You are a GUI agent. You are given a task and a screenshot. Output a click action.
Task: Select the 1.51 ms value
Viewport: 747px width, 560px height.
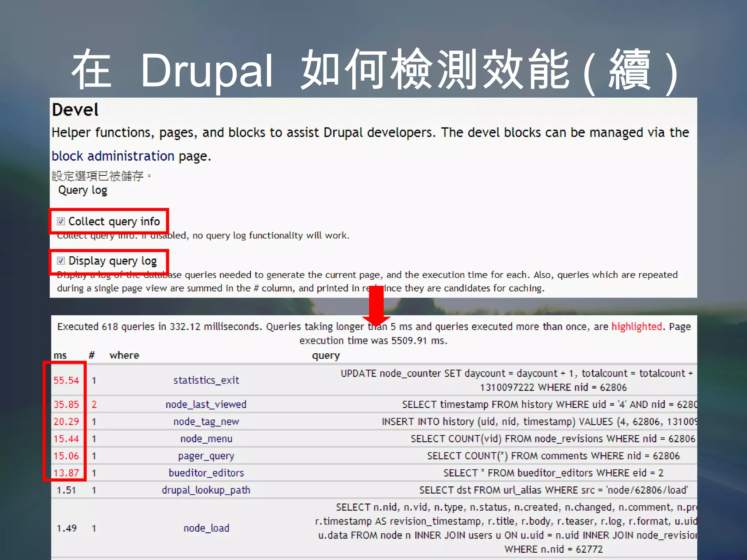pos(66,490)
